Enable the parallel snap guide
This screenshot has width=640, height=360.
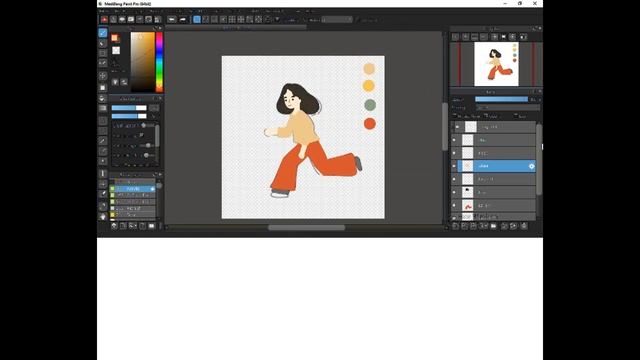point(205,19)
